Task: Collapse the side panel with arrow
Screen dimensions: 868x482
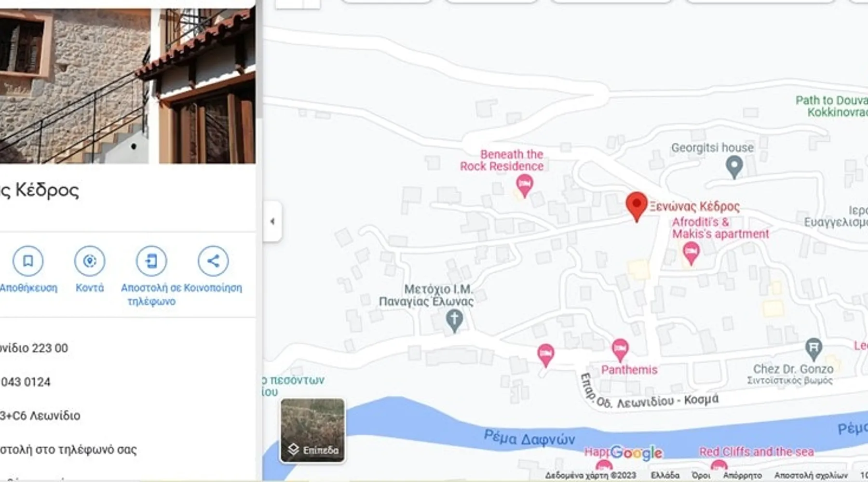Action: tap(272, 221)
